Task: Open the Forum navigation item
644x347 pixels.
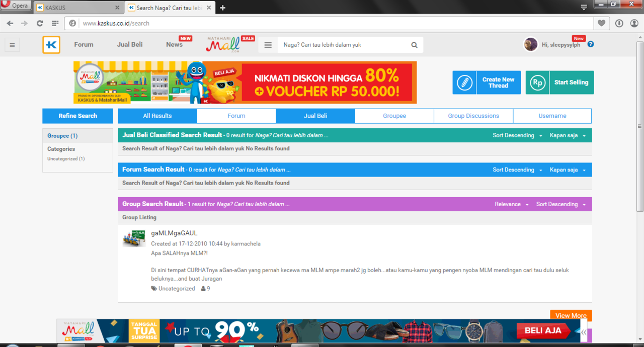Action: coord(84,44)
